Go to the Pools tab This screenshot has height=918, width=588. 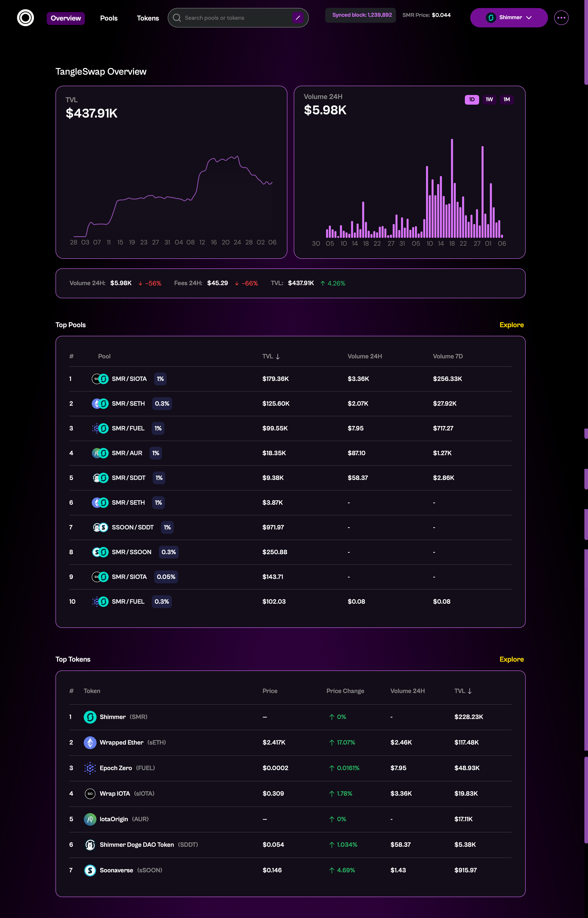109,18
